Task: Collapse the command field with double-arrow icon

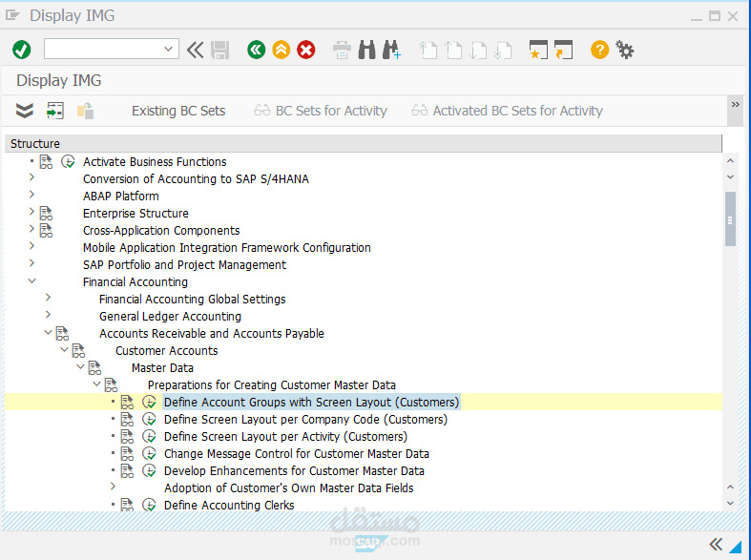Action: click(195, 50)
